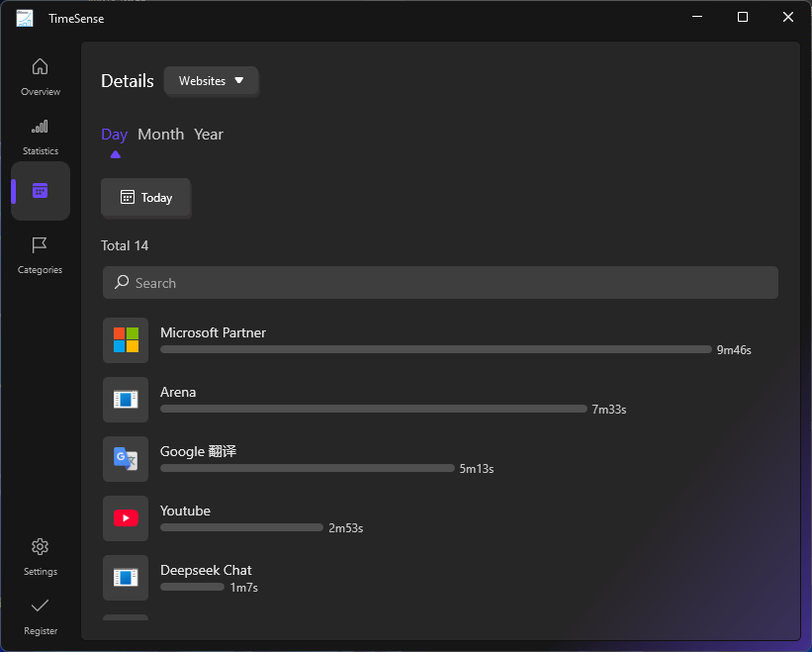Click the 2m53s duration value
This screenshot has width=812, height=652.
pyautogui.click(x=346, y=528)
